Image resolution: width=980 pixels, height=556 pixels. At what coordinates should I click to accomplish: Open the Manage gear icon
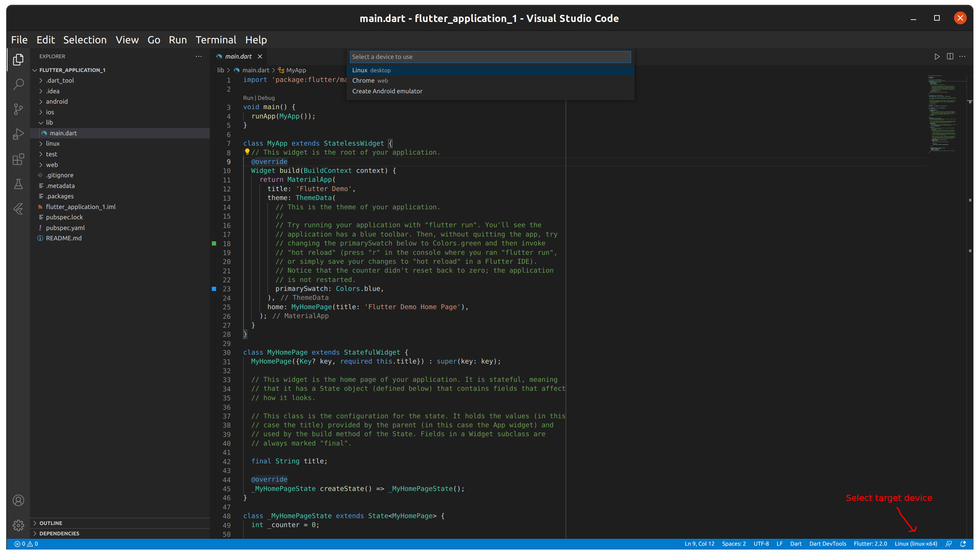pos(18,525)
